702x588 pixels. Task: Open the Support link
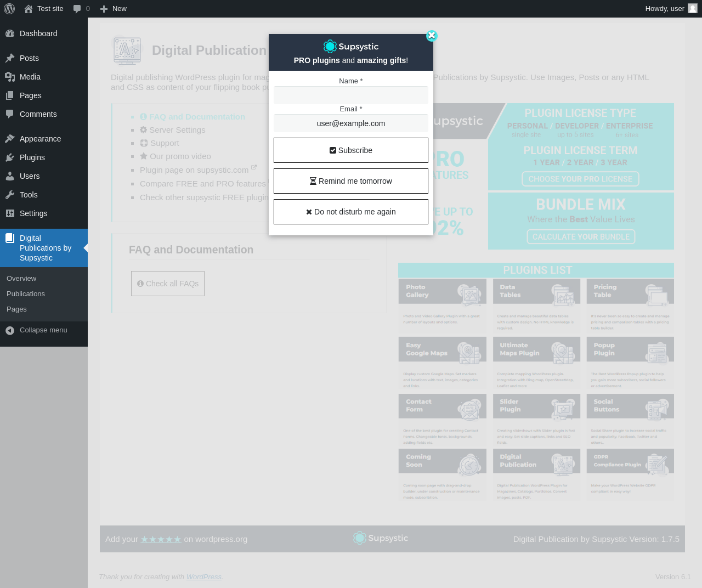(x=159, y=143)
